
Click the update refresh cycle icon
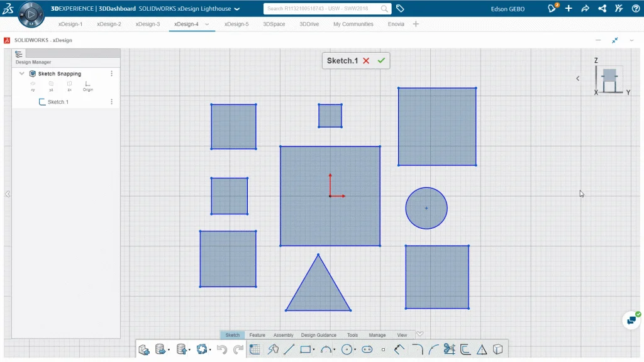202,349
